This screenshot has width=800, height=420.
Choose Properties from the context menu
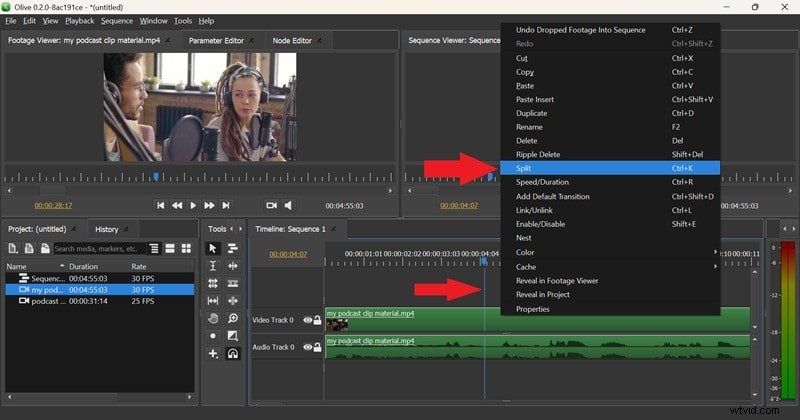610,309
